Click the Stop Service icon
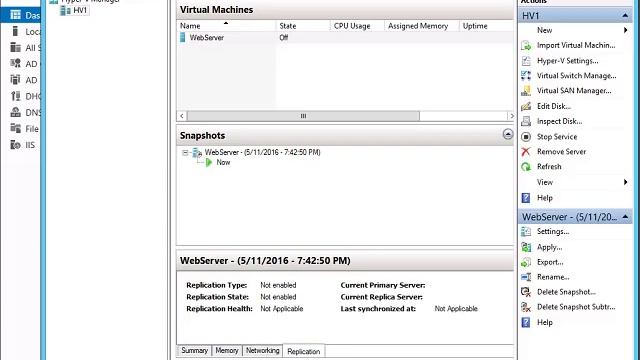The height and width of the screenshot is (360, 640). pos(526,137)
